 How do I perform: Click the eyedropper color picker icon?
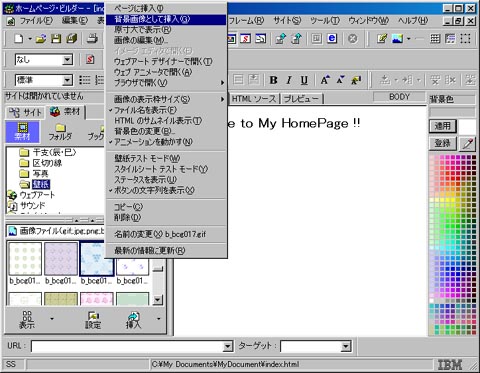click(x=467, y=144)
